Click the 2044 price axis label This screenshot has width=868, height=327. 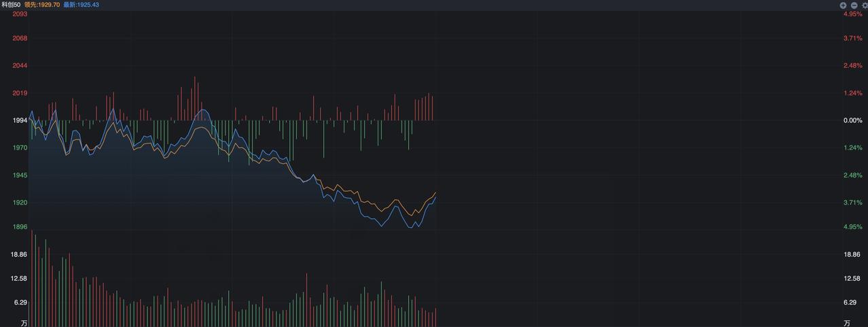[20, 65]
